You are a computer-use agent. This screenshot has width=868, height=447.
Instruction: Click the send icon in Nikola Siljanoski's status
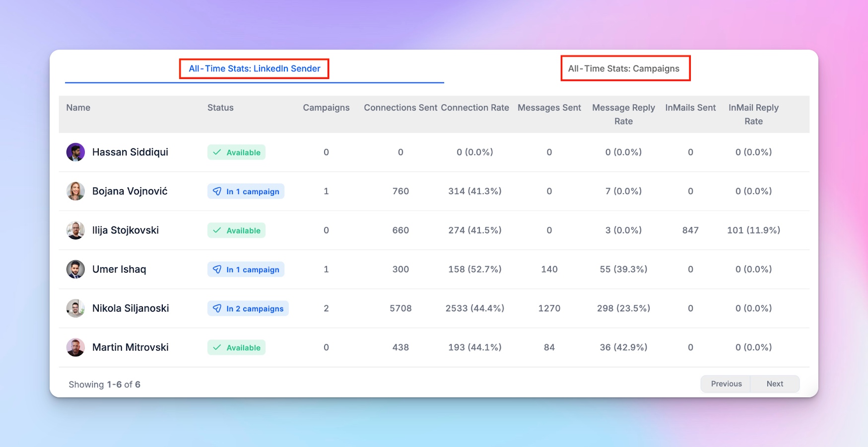217,308
